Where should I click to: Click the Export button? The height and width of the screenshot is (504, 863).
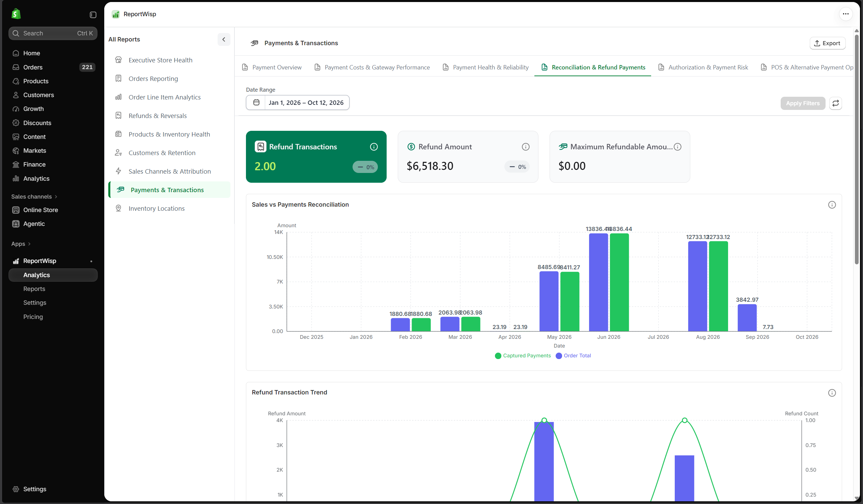[827, 43]
